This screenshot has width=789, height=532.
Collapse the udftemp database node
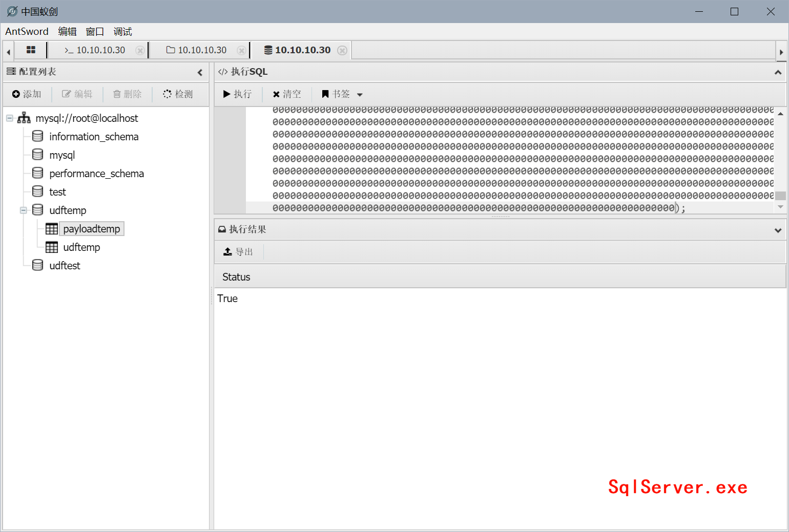(24, 210)
